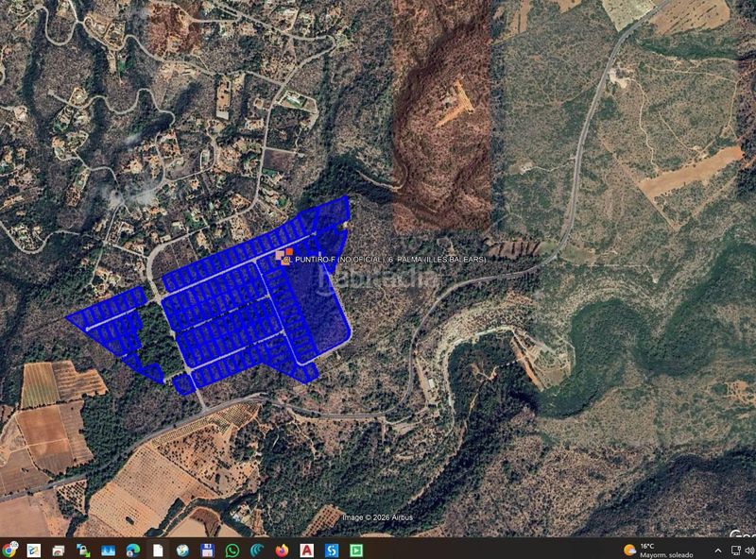The height and width of the screenshot is (559, 756).
Task: Expand the hidden system tray icons chevron
Action: (x=718, y=551)
